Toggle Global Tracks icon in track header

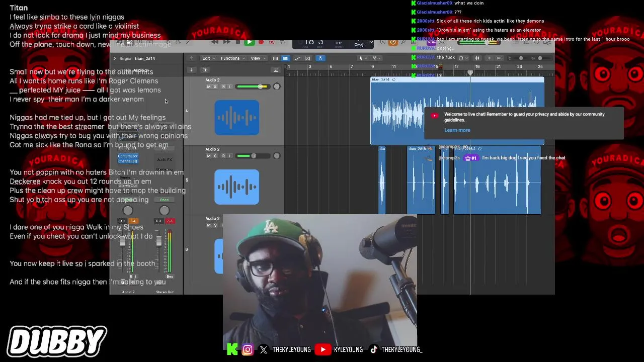click(x=276, y=70)
